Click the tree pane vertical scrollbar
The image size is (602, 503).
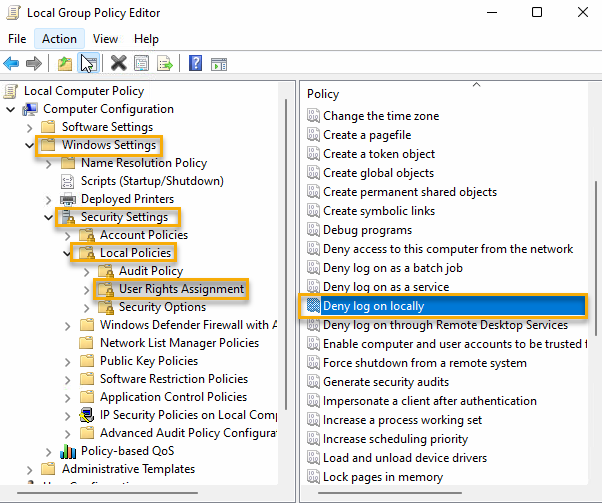coord(286,254)
